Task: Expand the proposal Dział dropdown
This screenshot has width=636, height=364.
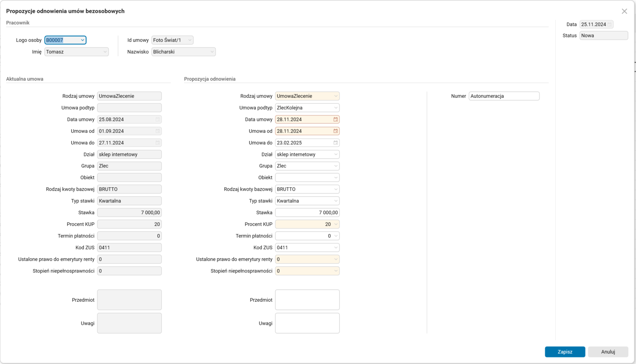Action: pos(336,154)
